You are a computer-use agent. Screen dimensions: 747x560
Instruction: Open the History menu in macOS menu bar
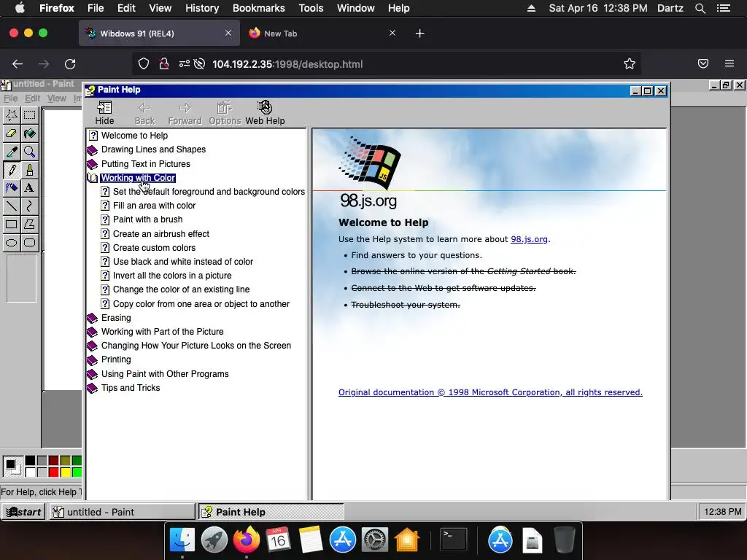coord(202,8)
